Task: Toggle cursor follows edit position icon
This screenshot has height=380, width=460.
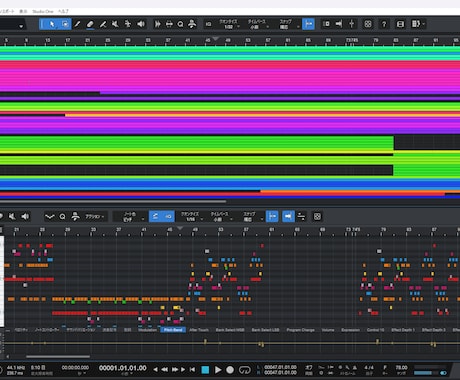Action: click(339, 24)
